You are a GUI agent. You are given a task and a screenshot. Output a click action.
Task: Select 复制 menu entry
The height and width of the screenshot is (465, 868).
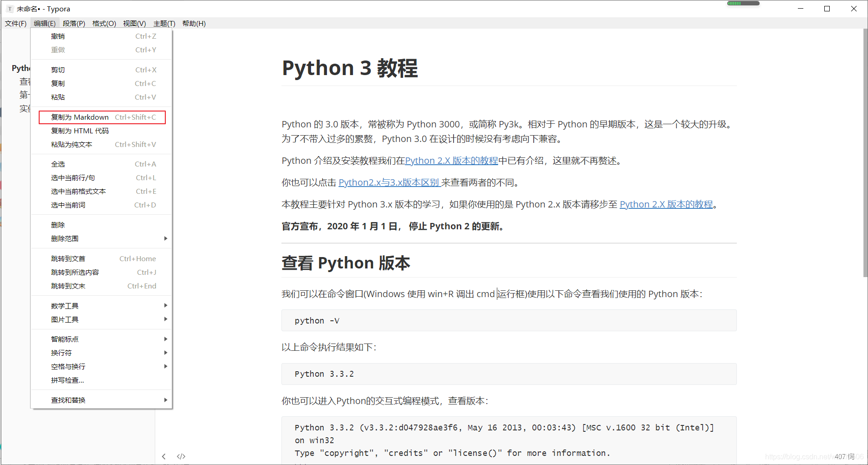tap(102, 83)
